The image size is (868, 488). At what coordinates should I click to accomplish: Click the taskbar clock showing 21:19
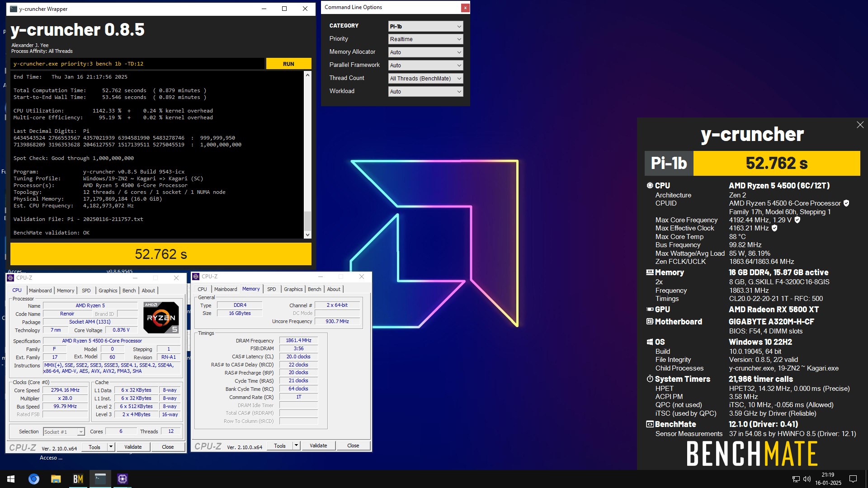[828, 479]
